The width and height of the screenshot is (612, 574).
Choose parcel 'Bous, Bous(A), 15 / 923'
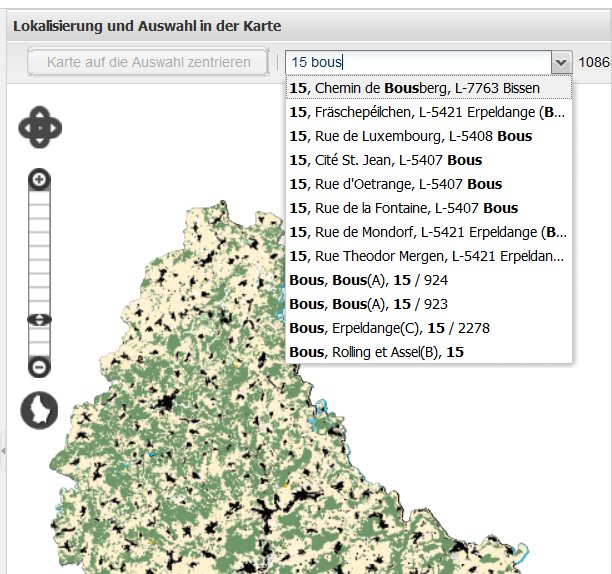coord(367,304)
